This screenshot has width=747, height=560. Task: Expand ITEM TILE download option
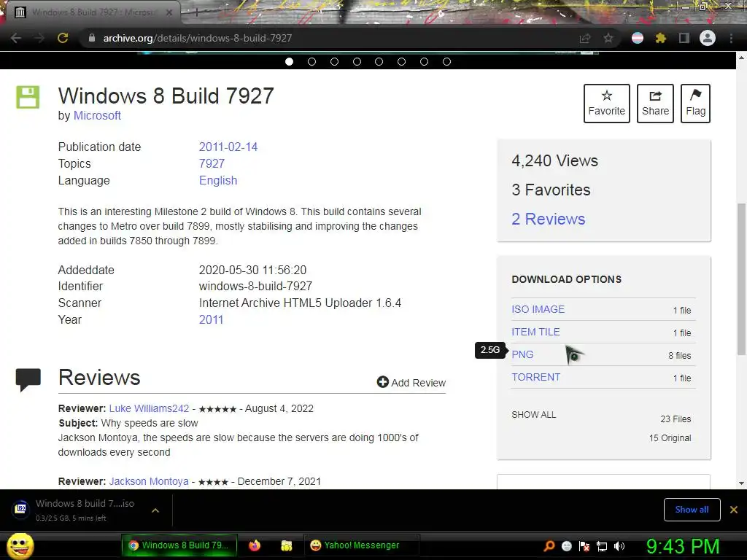pos(535,332)
